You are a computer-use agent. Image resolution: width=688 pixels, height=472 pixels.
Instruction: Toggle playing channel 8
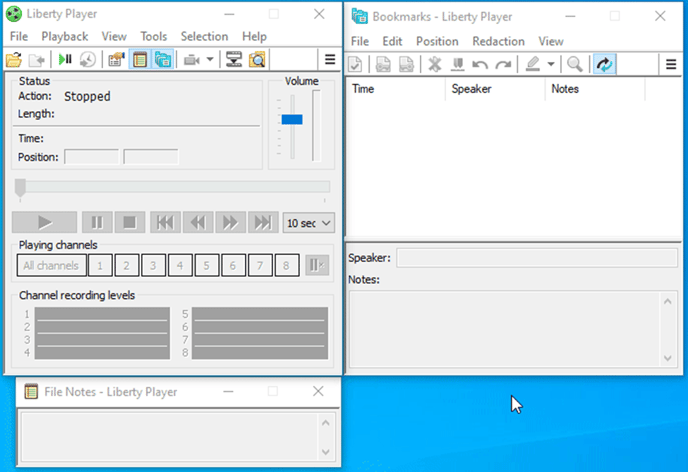pyautogui.click(x=287, y=265)
